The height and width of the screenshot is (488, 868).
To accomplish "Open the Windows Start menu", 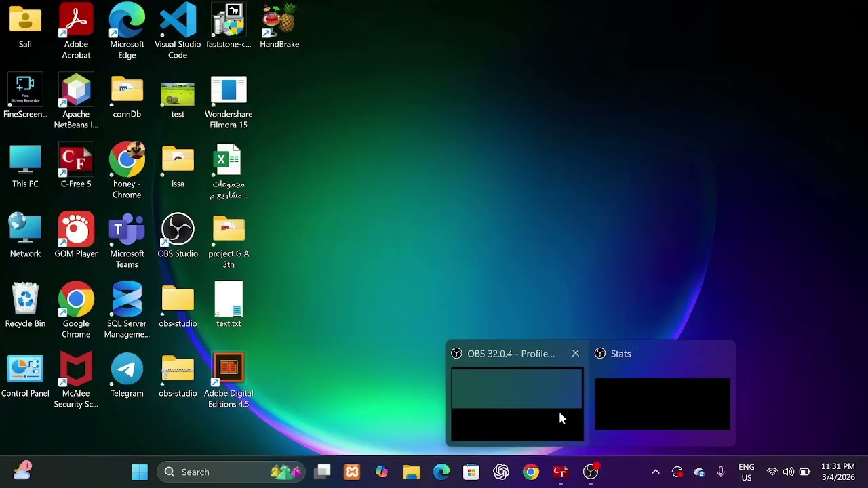I will coord(140,472).
